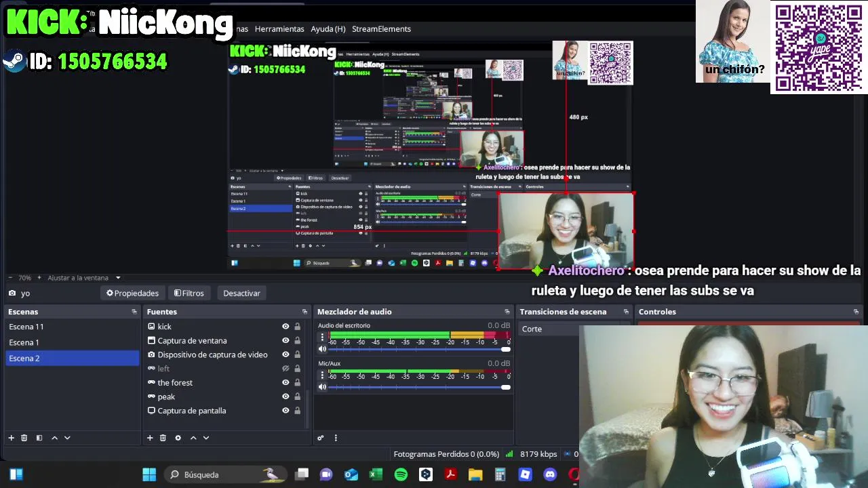Mute the Audio del escritorio speaker
Image resolution: width=868 pixels, height=488 pixels.
click(x=322, y=350)
